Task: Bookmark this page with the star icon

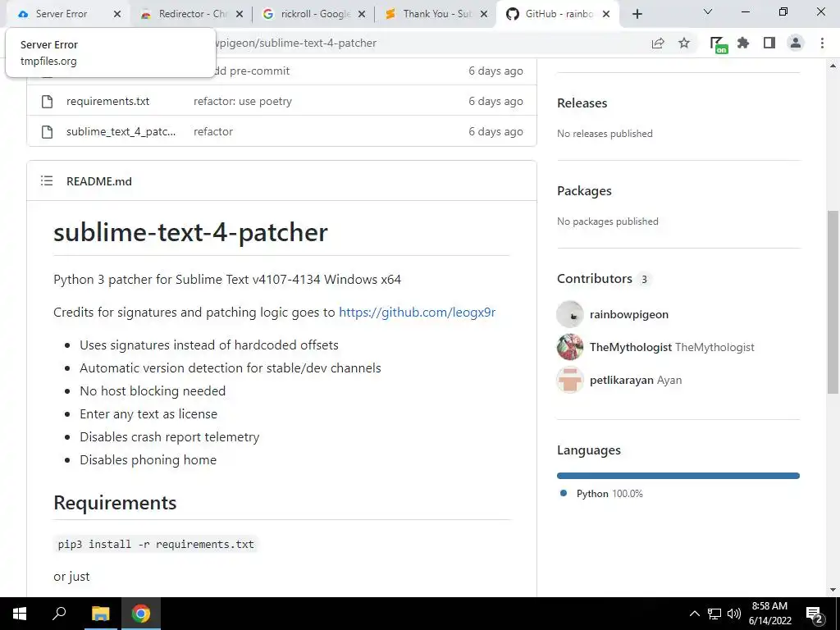Action: pos(684,43)
